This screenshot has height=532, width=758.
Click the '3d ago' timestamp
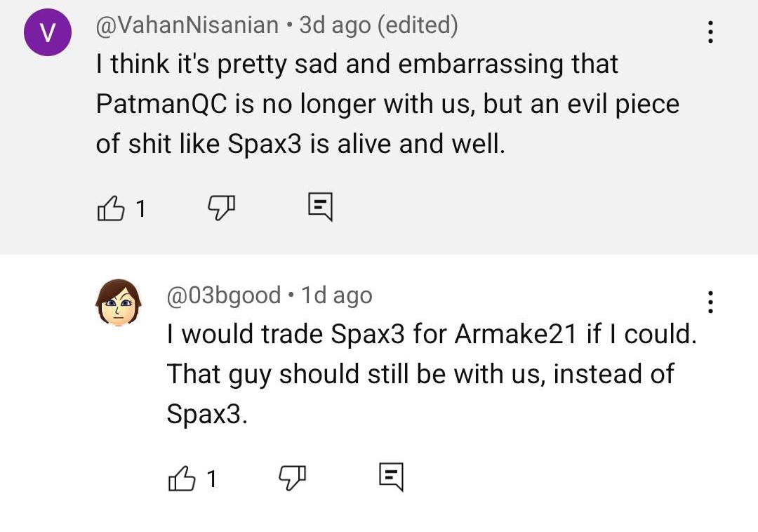coord(335,25)
